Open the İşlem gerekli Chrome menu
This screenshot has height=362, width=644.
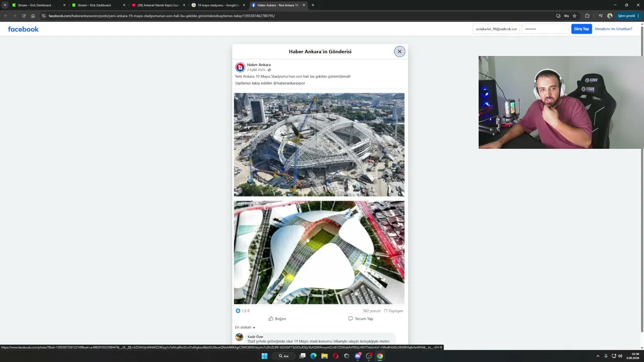(x=628, y=16)
